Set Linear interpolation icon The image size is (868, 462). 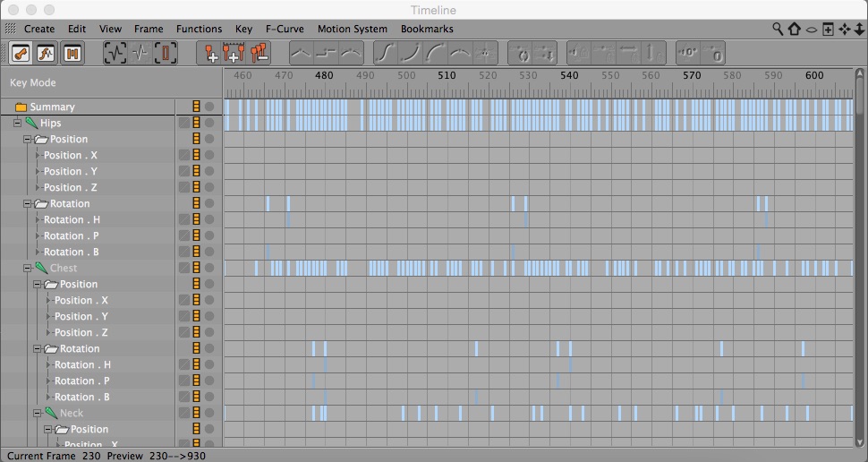pos(302,53)
